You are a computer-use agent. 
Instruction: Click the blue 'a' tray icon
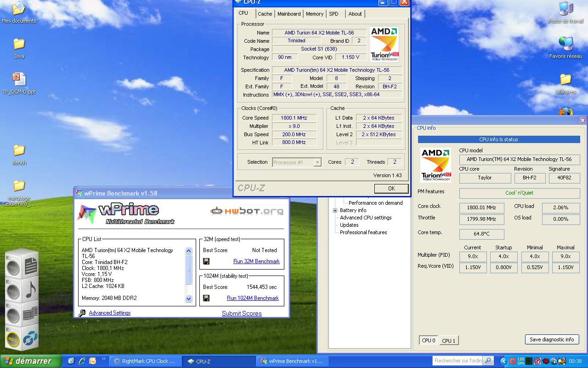coord(554,361)
